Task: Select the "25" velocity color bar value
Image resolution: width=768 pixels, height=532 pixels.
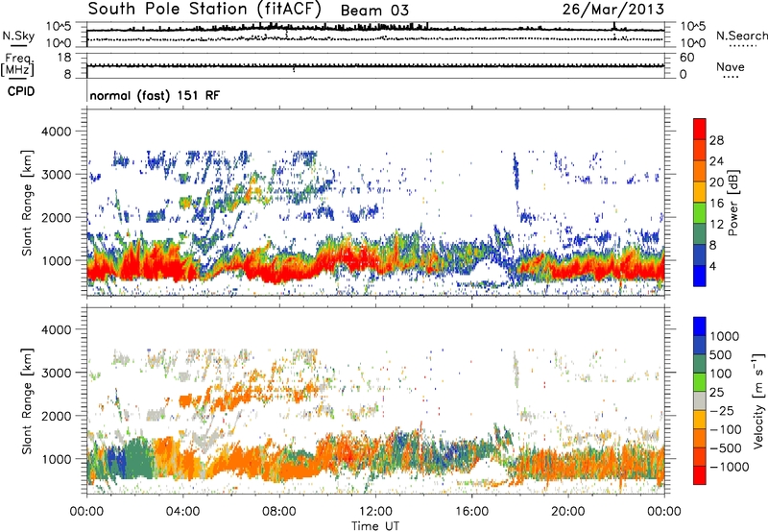Action: point(717,392)
